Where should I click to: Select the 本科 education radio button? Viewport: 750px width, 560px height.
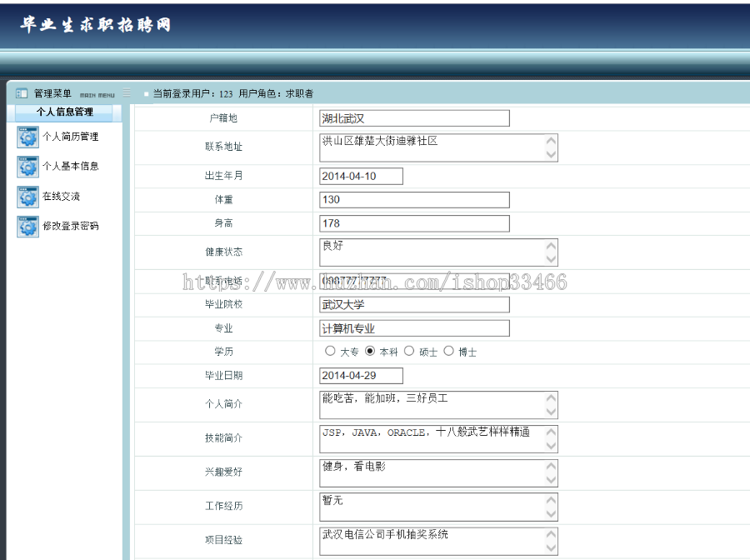coord(370,351)
